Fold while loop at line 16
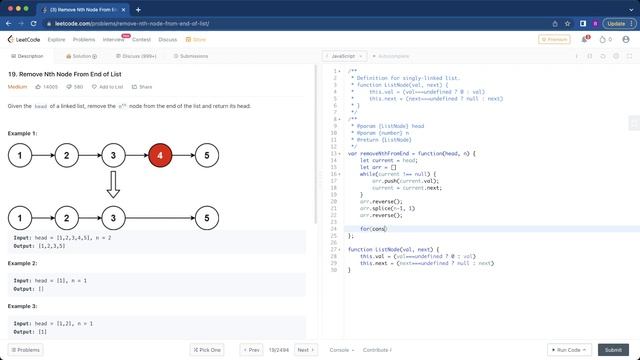 (x=339, y=174)
